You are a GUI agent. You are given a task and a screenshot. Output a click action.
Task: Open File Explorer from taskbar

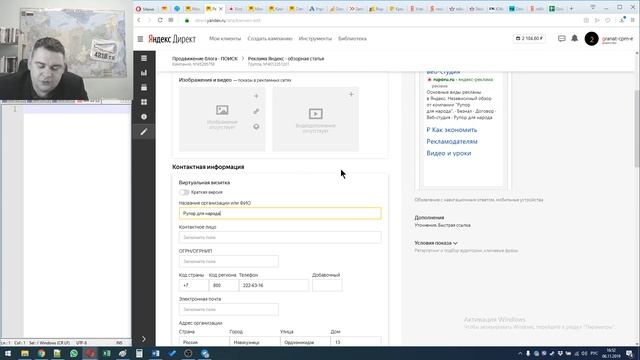25,353
